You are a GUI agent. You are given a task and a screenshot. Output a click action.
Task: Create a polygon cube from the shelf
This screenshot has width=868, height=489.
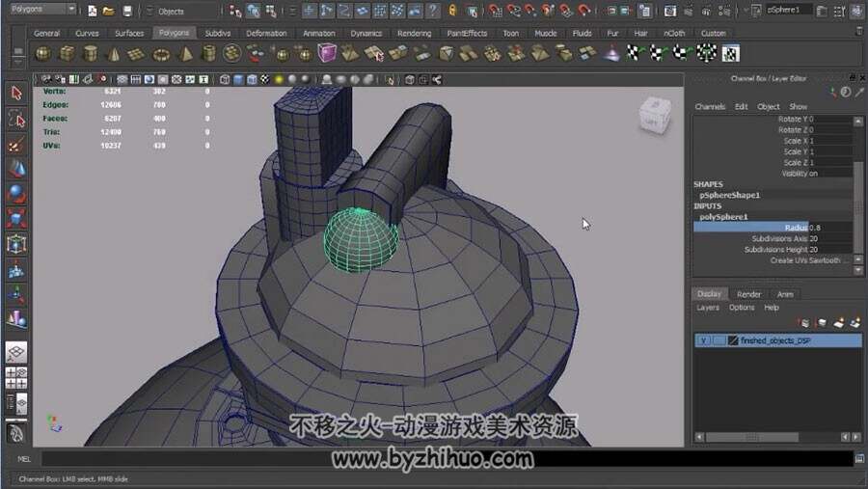[x=67, y=54]
